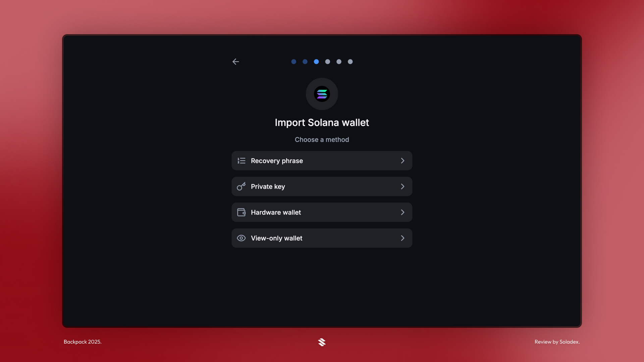Screen dimensions: 644x362
Task: Go back with the left arrow
Action: [235, 62]
